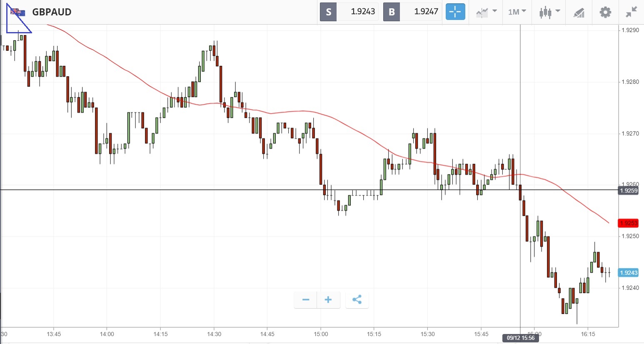This screenshot has width=644, height=344.
Task: Zoom in with the plus button
Action: pos(328,300)
